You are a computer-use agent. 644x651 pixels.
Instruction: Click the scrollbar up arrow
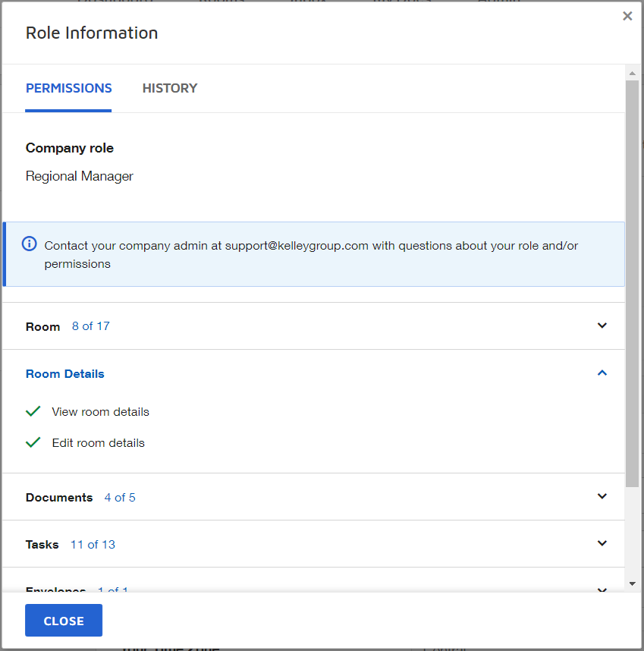[x=632, y=73]
